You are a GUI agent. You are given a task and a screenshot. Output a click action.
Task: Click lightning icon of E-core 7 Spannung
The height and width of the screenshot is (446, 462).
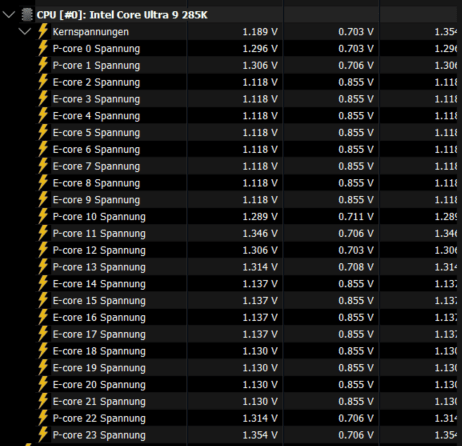43,166
